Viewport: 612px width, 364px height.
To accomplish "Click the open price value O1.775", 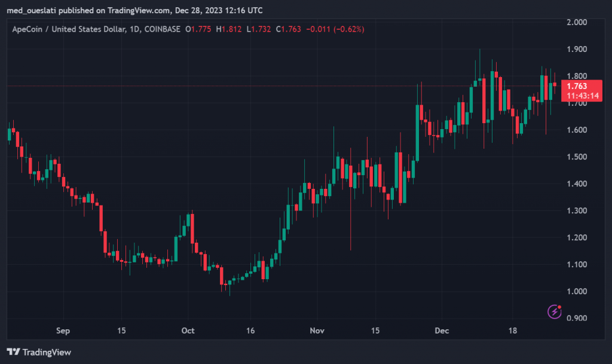I will (x=199, y=29).
